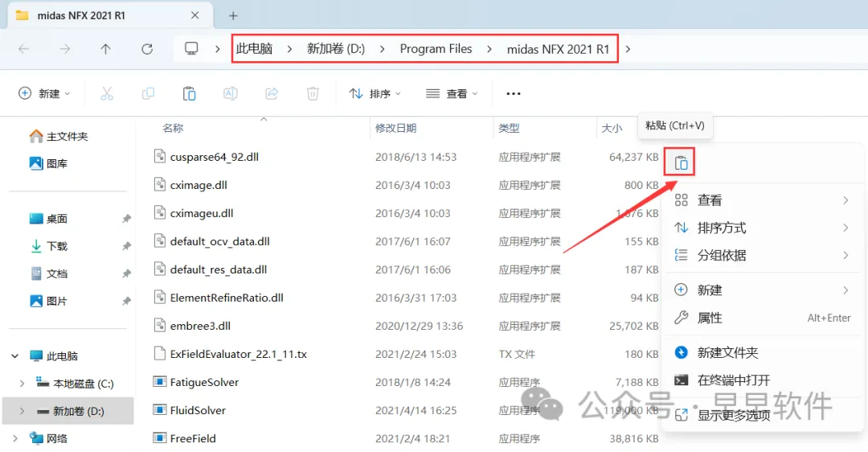The width and height of the screenshot is (868, 452).
Task: Choose 新建文件夹 in context menu
Action: 763,352
